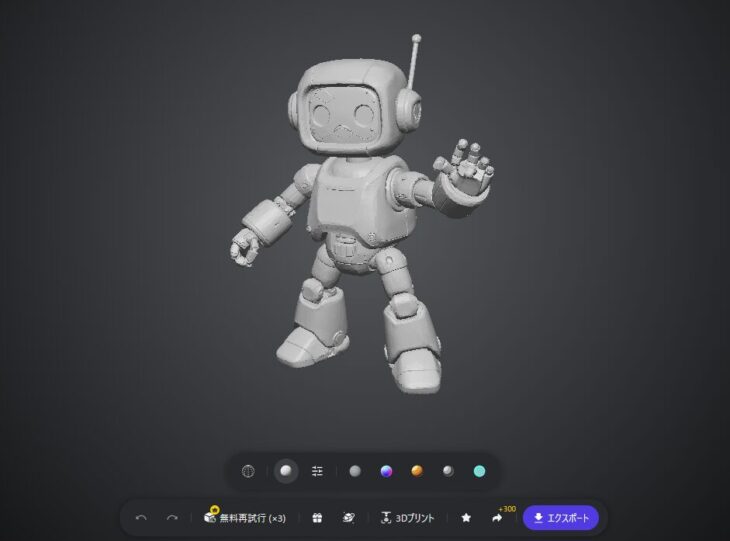The image size is (730, 541).
Task: Click the planet orbit icon
Action: (348, 518)
